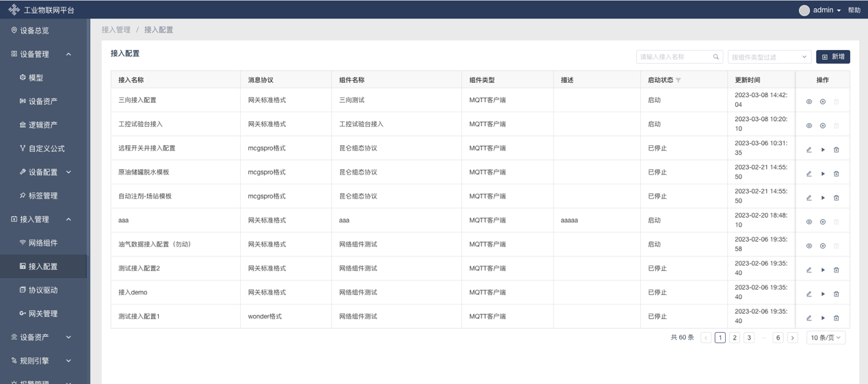868x384 pixels.
Task: Start the 接入demo configuration
Action: (x=823, y=294)
